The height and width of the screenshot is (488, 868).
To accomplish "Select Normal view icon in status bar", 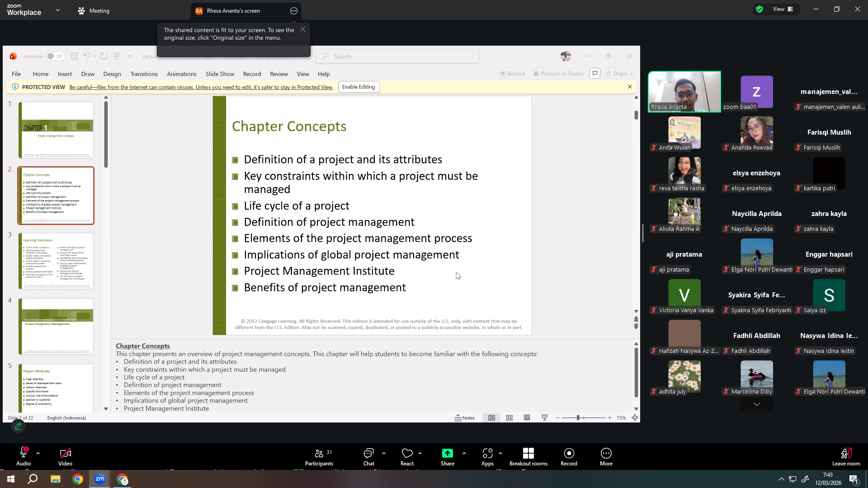I will click(492, 418).
